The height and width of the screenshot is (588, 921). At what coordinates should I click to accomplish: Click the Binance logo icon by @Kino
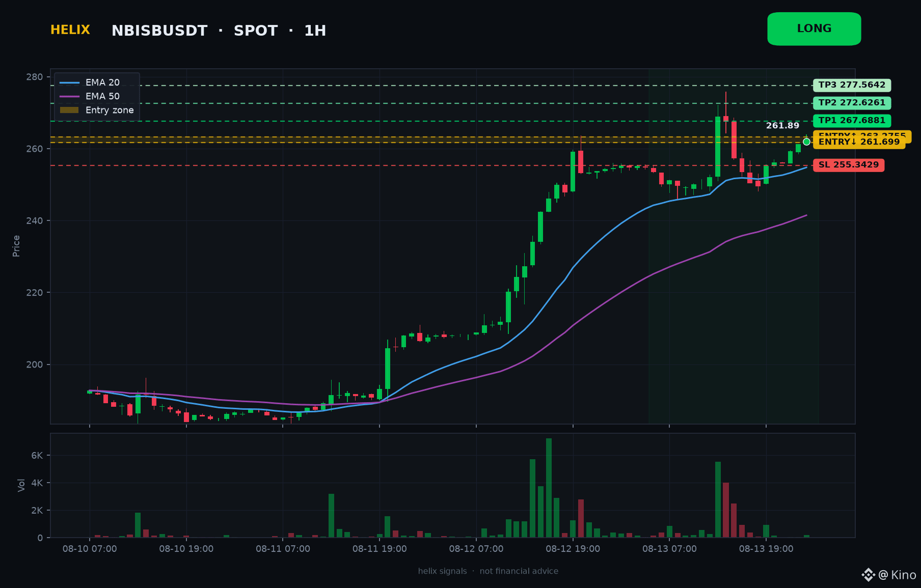[x=868, y=575]
